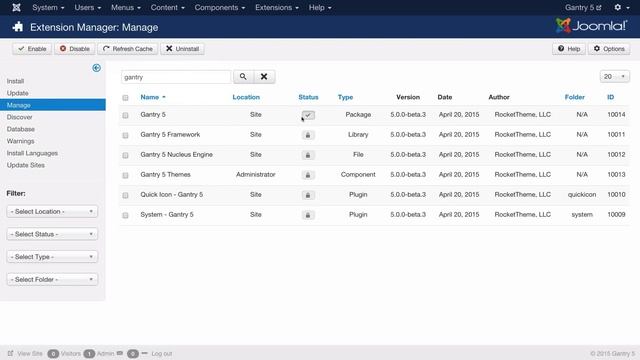
Task: Click the magnifier search button
Action: click(x=243, y=77)
